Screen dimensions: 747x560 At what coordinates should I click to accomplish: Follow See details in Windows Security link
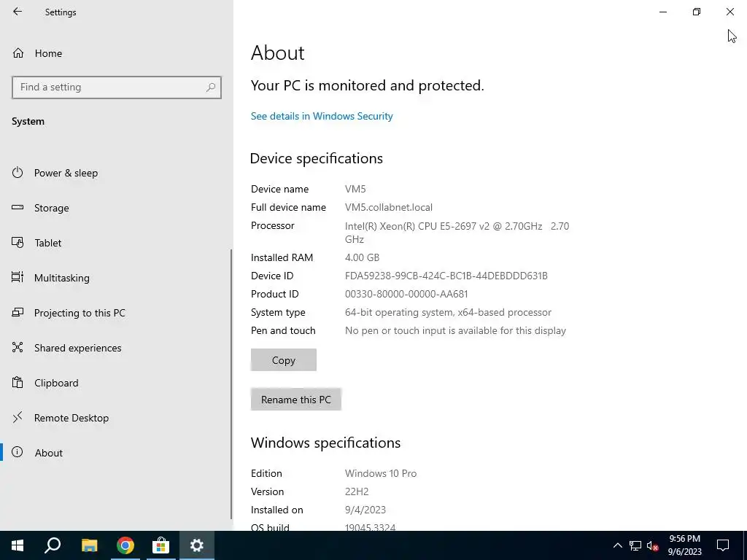[x=322, y=116]
